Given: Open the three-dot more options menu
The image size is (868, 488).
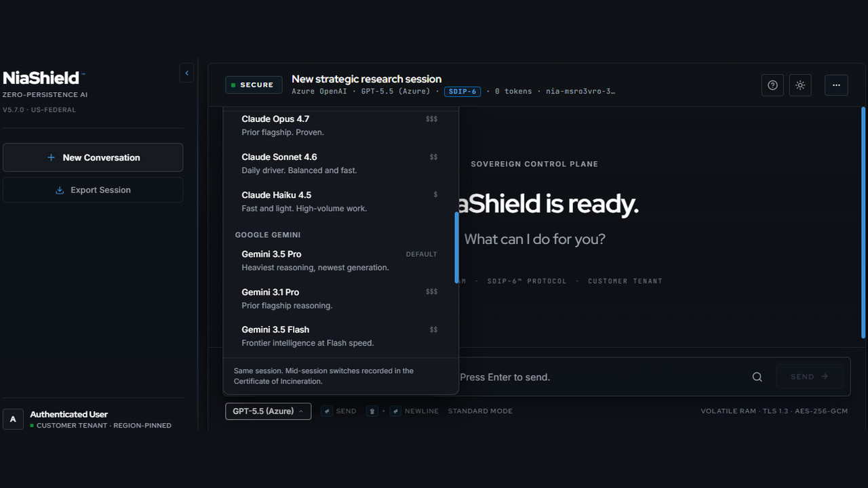Looking at the screenshot, I should pyautogui.click(x=836, y=85).
